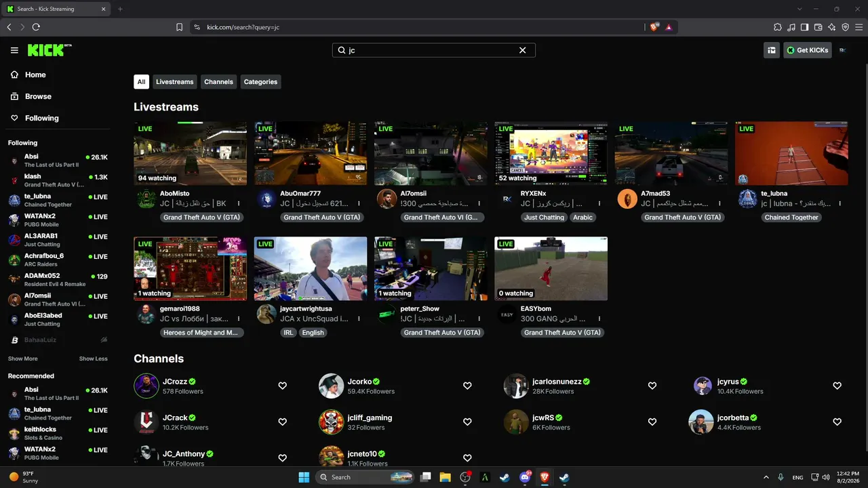Focus the Kick search box

tap(433, 50)
